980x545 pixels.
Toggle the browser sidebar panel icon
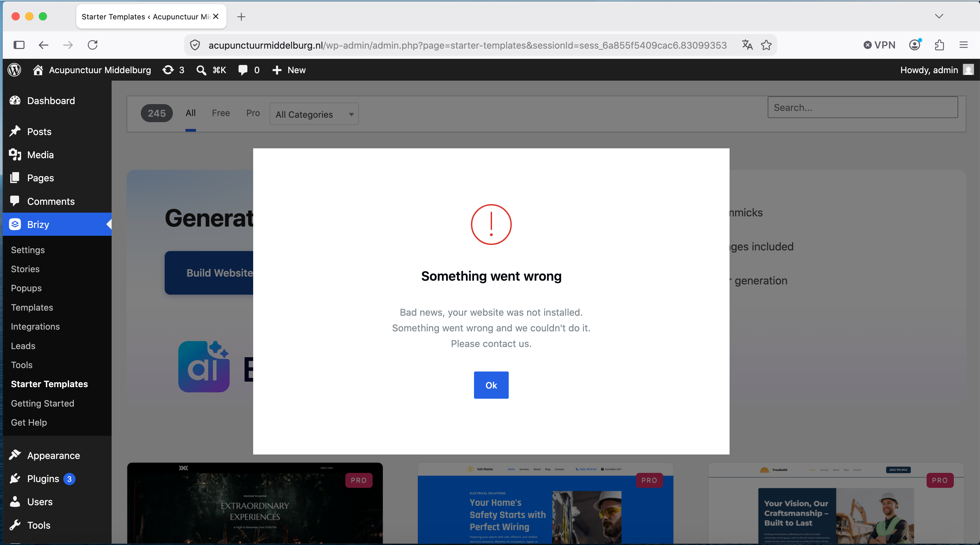(x=19, y=45)
